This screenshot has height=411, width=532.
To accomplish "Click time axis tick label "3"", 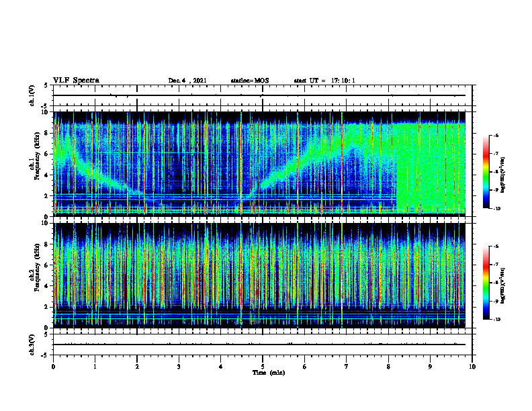I will click(179, 367).
